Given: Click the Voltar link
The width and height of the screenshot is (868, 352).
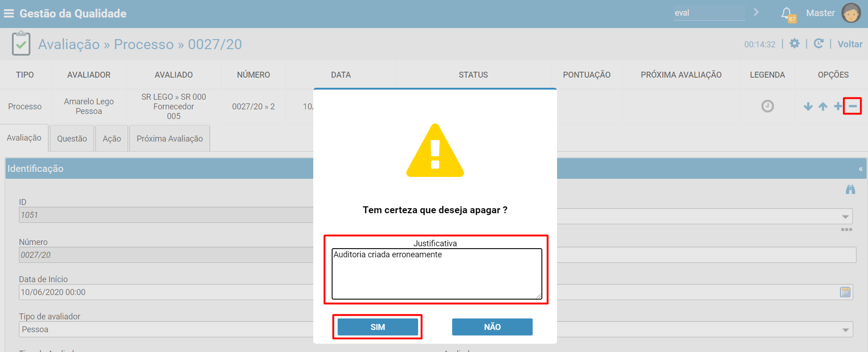Looking at the screenshot, I should point(850,44).
